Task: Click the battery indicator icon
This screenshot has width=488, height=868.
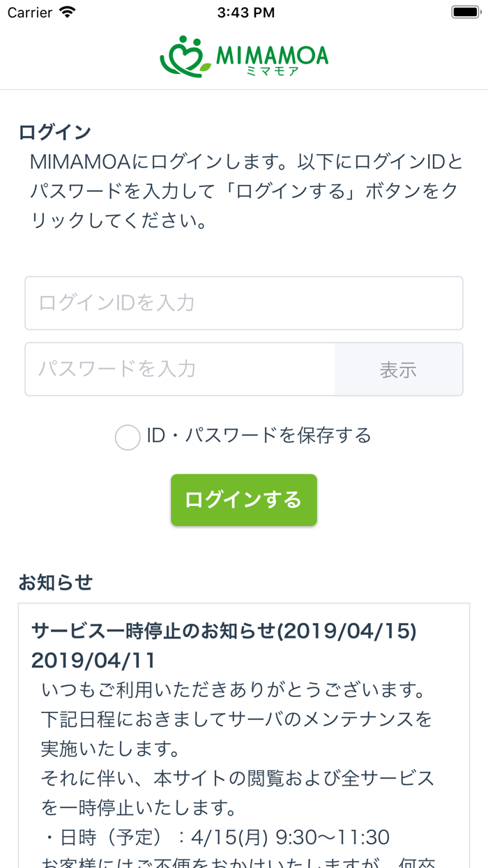Action: (466, 12)
